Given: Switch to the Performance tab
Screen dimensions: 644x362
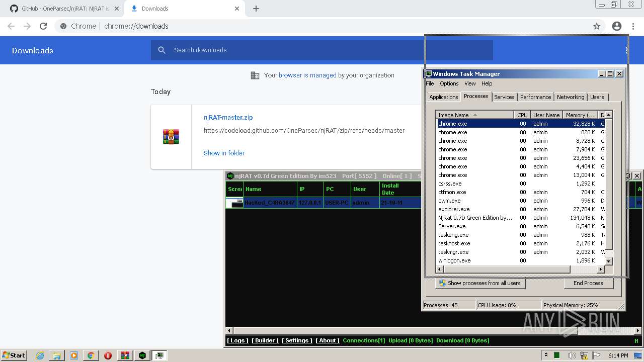Looking at the screenshot, I should point(535,97).
